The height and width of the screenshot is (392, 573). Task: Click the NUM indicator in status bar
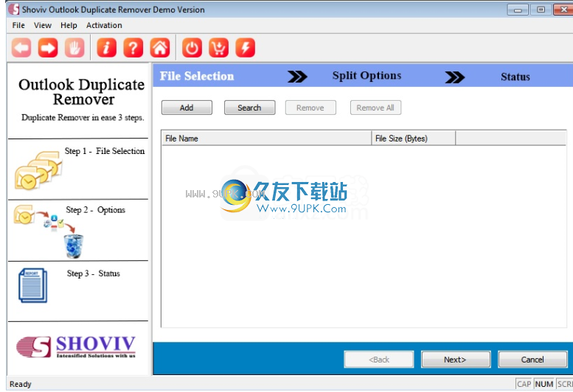(544, 384)
